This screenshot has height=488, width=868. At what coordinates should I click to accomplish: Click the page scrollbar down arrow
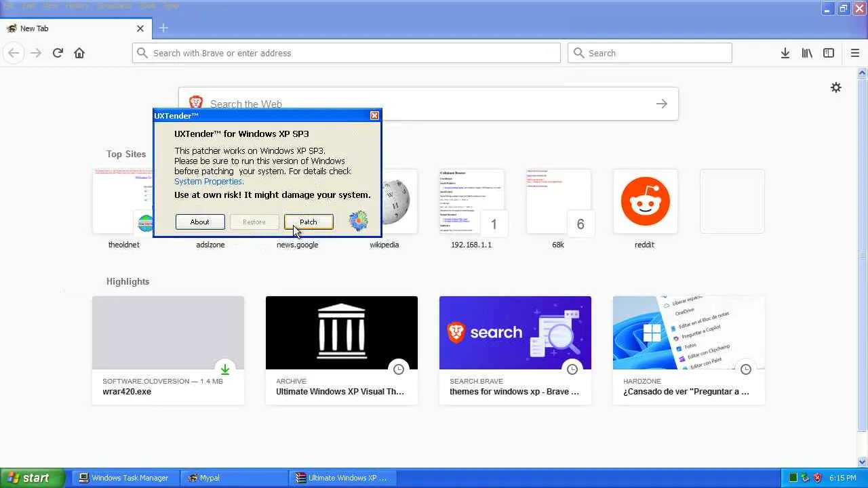pyautogui.click(x=863, y=462)
